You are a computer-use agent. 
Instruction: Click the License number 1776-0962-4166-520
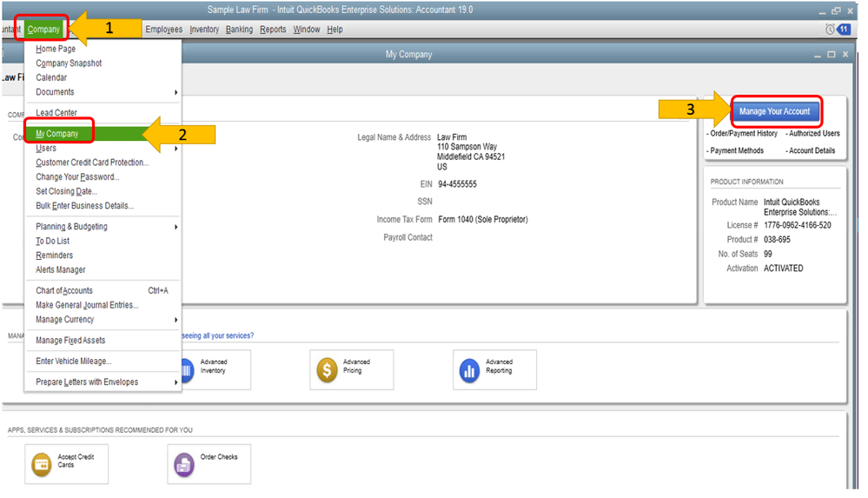[797, 225]
